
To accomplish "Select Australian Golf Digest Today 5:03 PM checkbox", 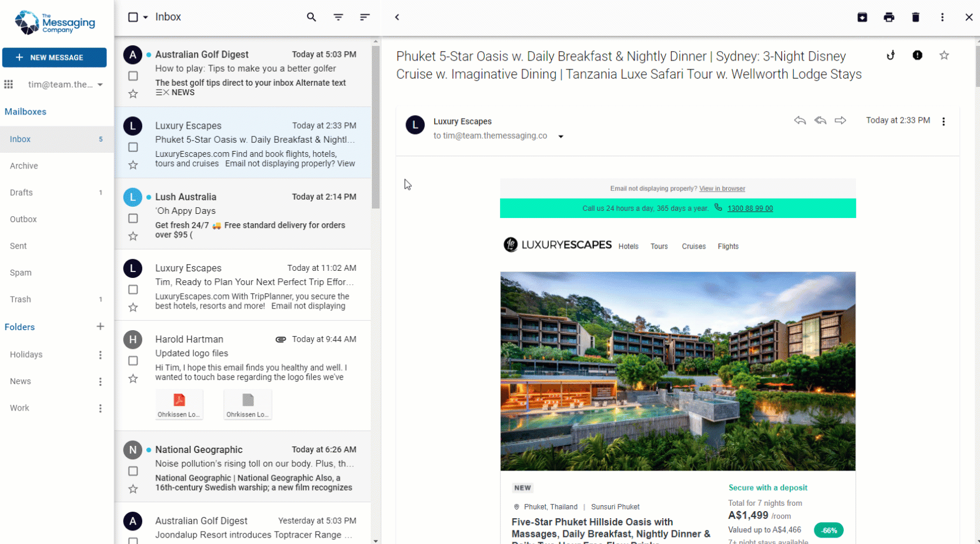I will click(133, 76).
